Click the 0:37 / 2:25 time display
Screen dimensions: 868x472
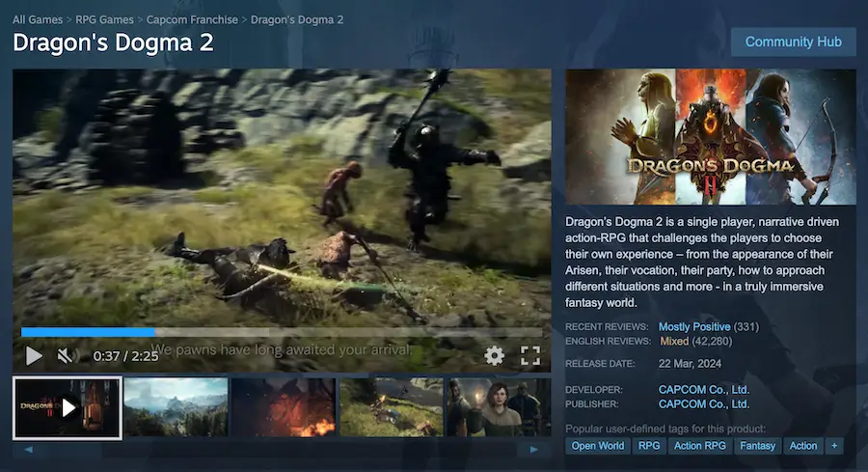click(125, 356)
